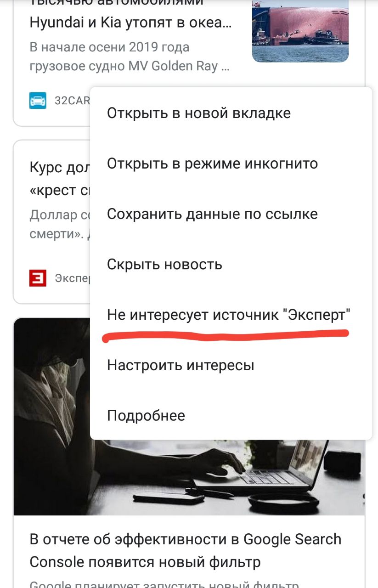Choose Скрыть новость option
378x588 pixels.
(164, 265)
